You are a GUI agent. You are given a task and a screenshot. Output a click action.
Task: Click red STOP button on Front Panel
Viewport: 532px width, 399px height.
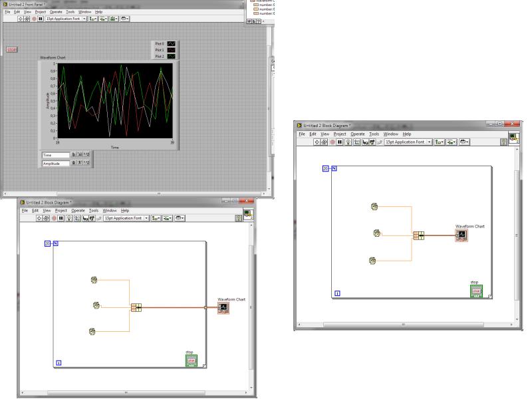[11, 49]
